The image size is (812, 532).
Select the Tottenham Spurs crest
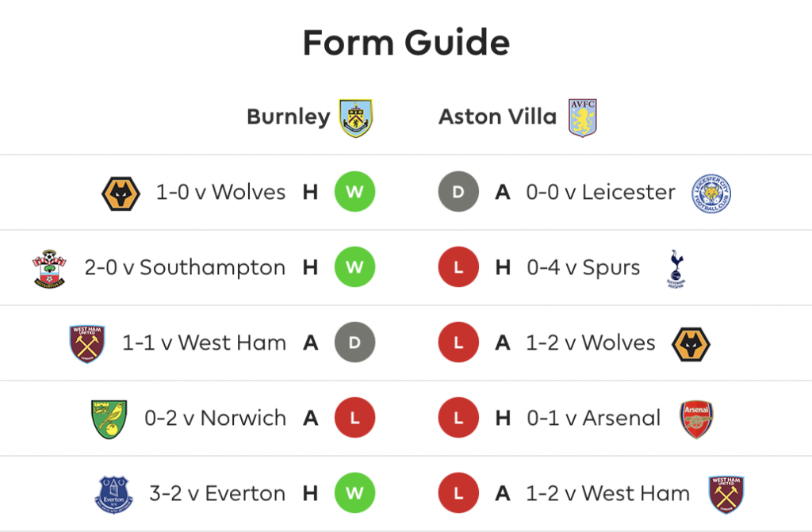coord(676,268)
